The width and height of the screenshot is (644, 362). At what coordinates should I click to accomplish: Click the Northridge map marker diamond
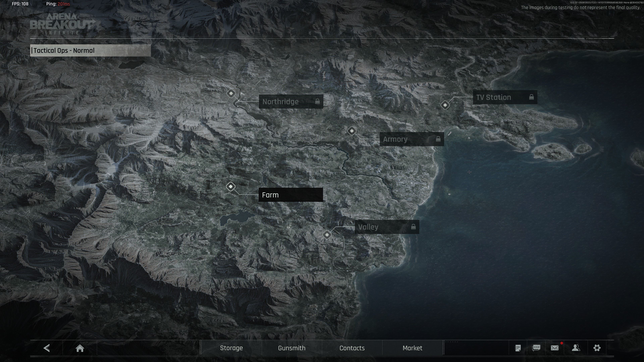pyautogui.click(x=231, y=94)
